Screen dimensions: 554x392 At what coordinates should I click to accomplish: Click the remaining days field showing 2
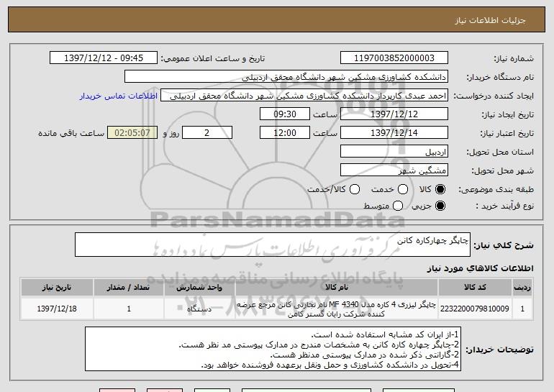tap(207, 133)
